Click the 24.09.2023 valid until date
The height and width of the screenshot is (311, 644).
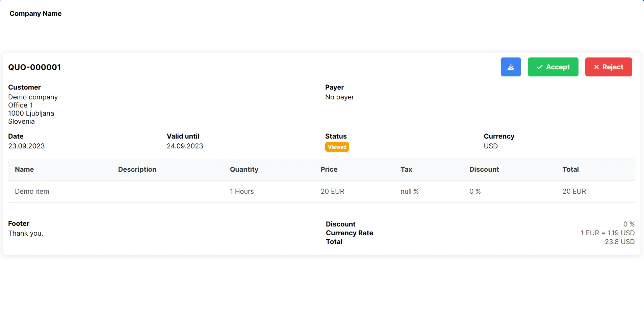coord(185,146)
